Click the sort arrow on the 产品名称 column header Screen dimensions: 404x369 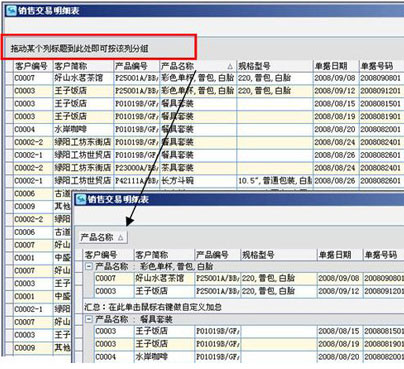pyautogui.click(x=230, y=66)
